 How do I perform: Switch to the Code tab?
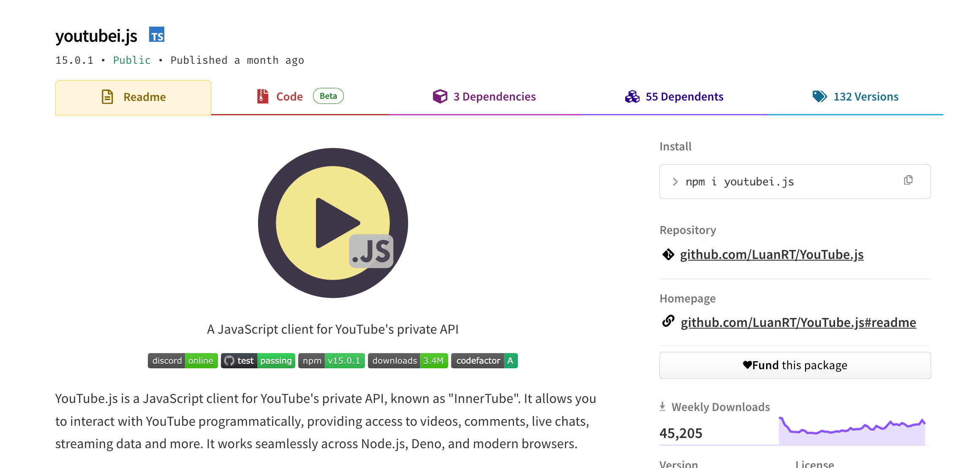tap(299, 97)
